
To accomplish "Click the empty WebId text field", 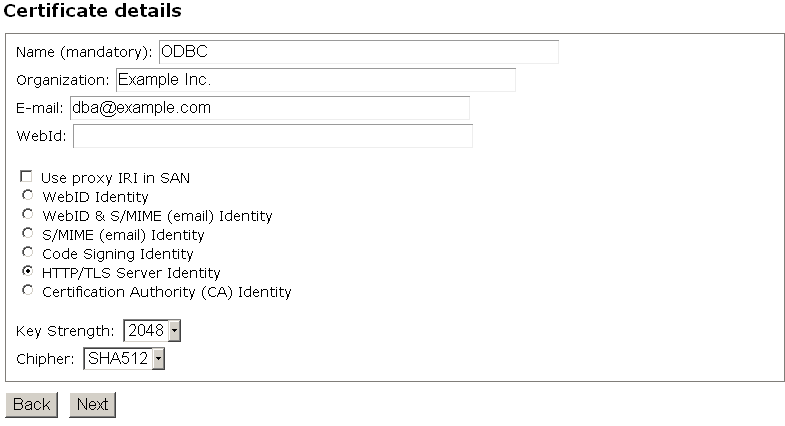I will tap(272, 136).
